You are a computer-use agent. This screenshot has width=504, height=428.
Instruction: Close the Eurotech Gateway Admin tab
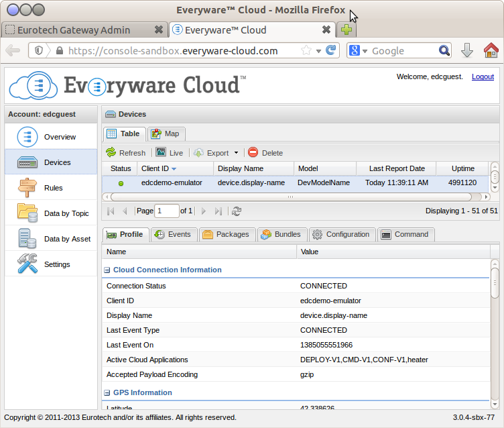(x=158, y=30)
